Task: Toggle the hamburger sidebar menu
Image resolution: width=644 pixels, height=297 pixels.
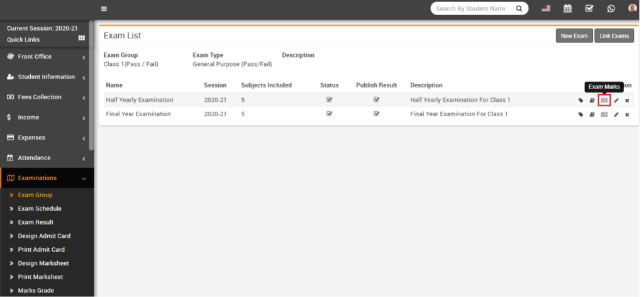Action: click(x=104, y=9)
